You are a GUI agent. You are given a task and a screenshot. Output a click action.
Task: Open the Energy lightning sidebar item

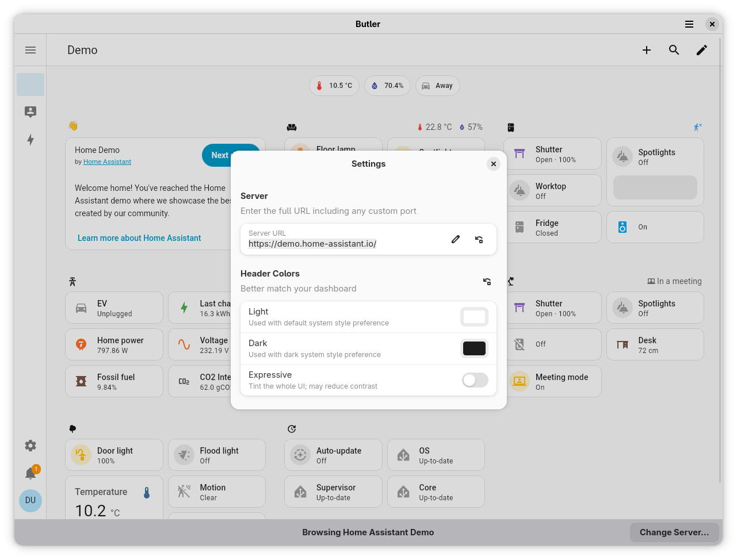30,140
